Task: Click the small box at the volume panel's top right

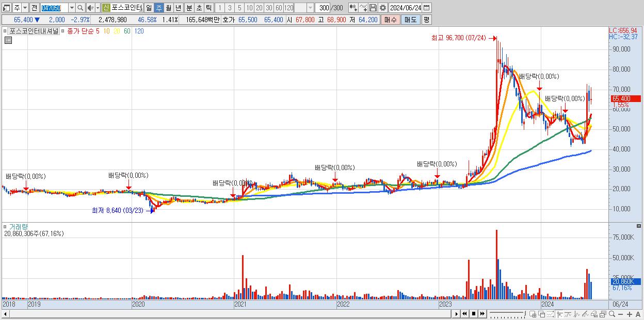Action: pos(639,226)
